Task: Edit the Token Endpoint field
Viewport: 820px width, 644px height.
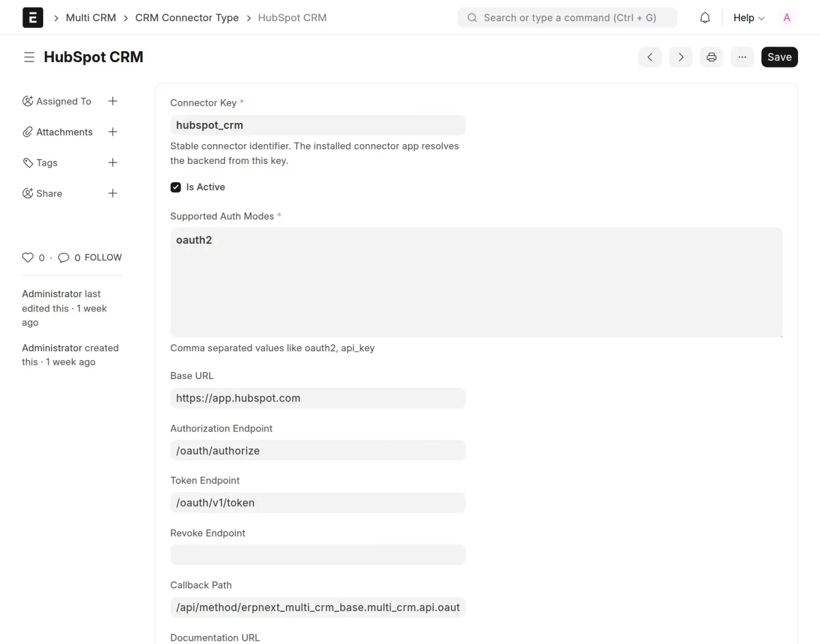Action: (318, 503)
